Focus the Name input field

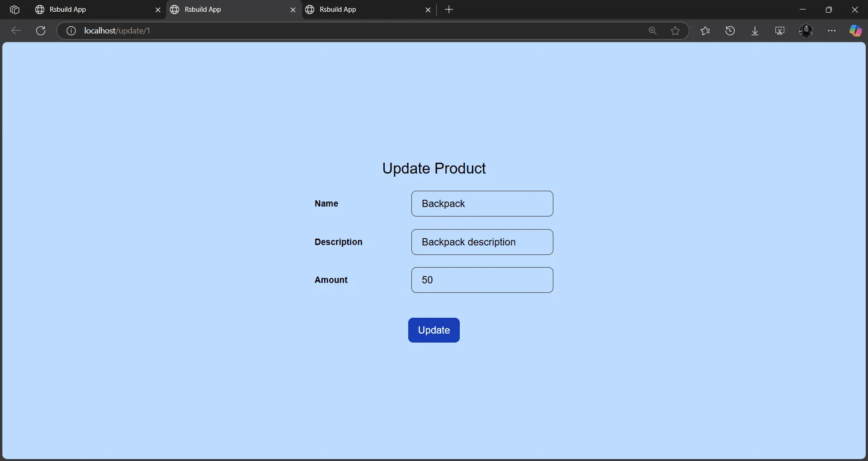coord(482,203)
